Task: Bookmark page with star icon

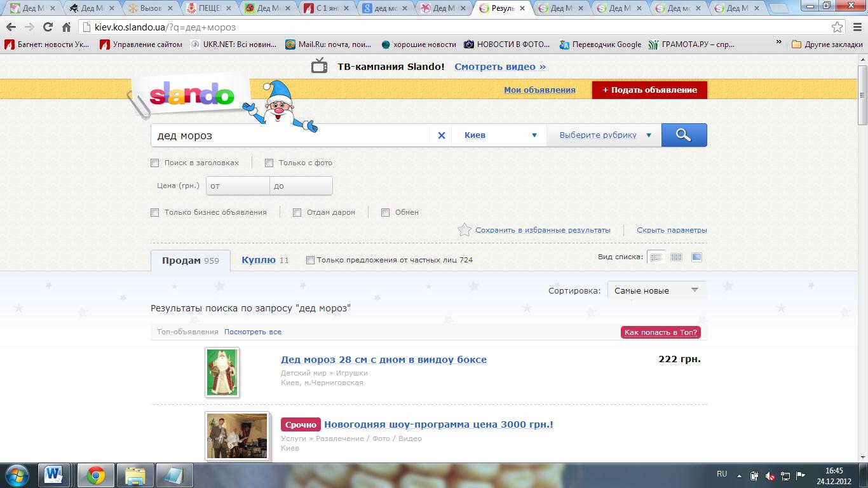Action: pyautogui.click(x=837, y=27)
